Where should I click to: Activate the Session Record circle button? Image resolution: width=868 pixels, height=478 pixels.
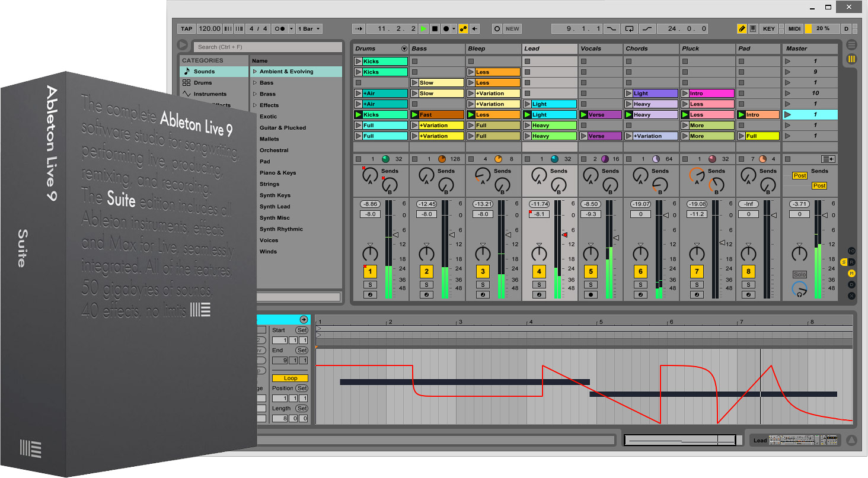(x=497, y=28)
